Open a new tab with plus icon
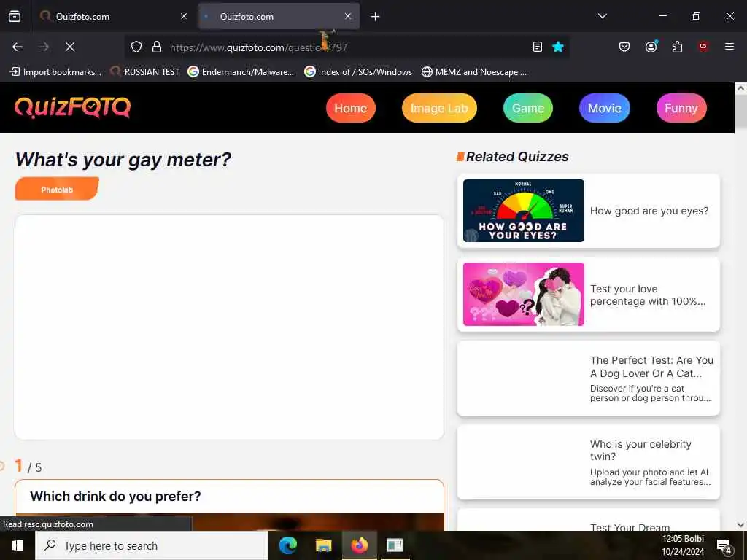 pyautogui.click(x=376, y=17)
